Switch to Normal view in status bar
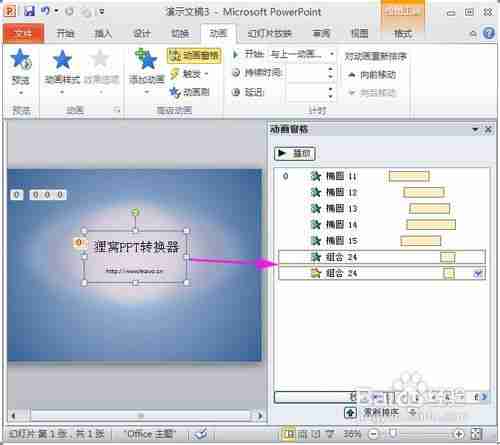 click(x=289, y=434)
